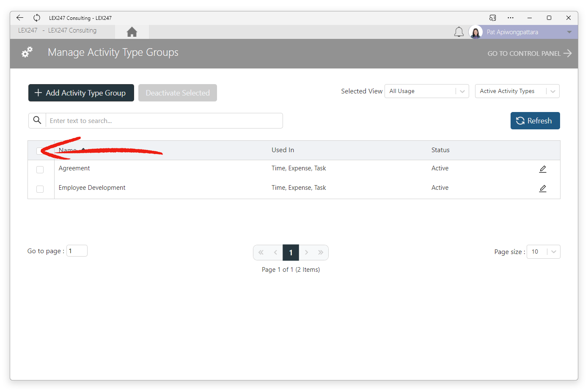The width and height of the screenshot is (588, 391).
Task: Reload the page with refresh icon
Action: point(37,18)
